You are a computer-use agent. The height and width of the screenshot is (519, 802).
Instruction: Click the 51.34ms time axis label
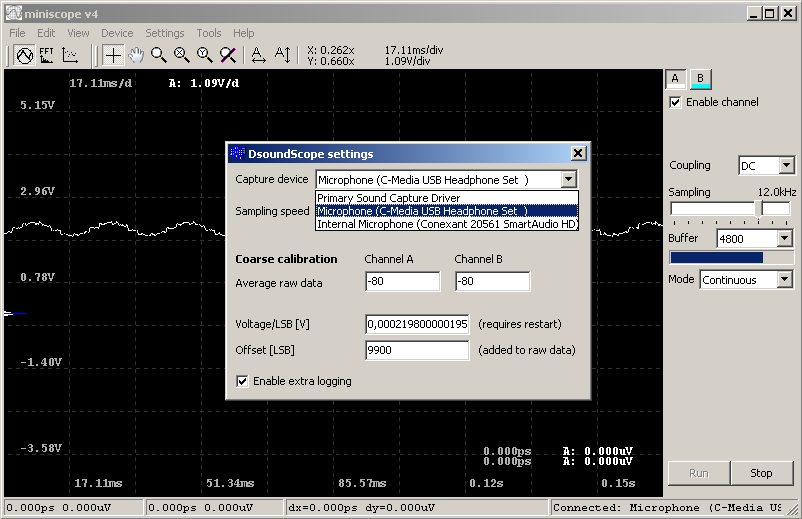tap(230, 483)
